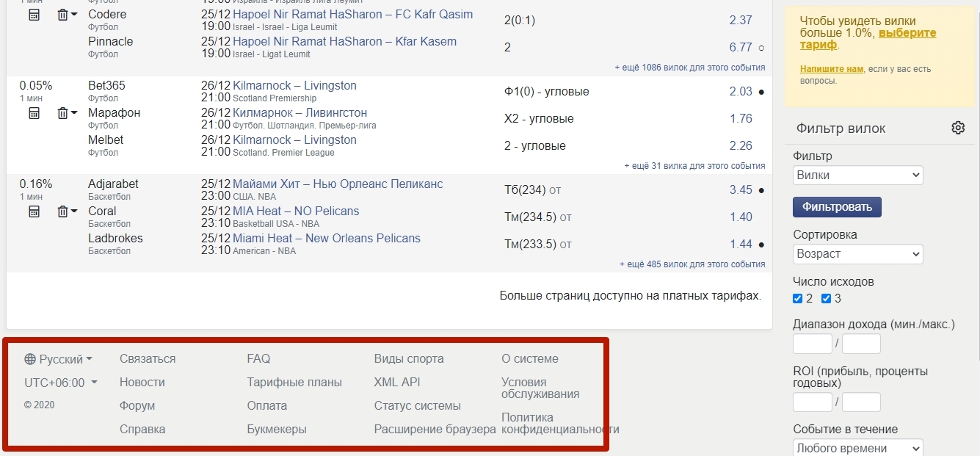Open calculator for Miami Heat surebet
This screenshot has width=980, height=456.
pos(34,211)
